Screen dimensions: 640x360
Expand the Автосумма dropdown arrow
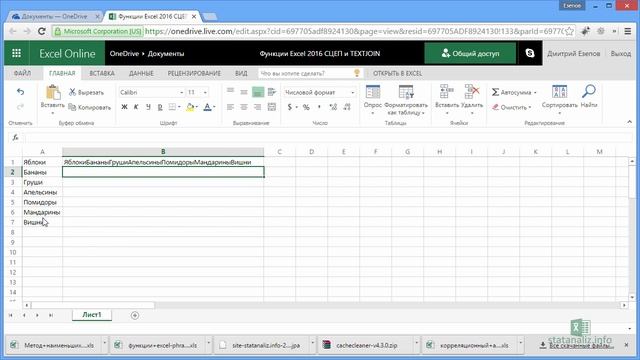[x=535, y=93]
